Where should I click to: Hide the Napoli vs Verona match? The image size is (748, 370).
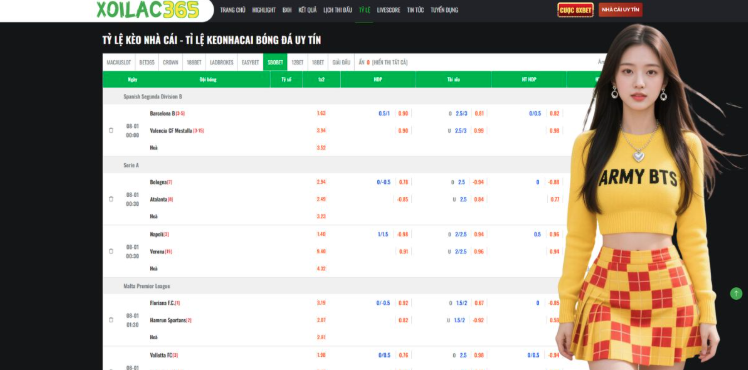click(x=111, y=251)
